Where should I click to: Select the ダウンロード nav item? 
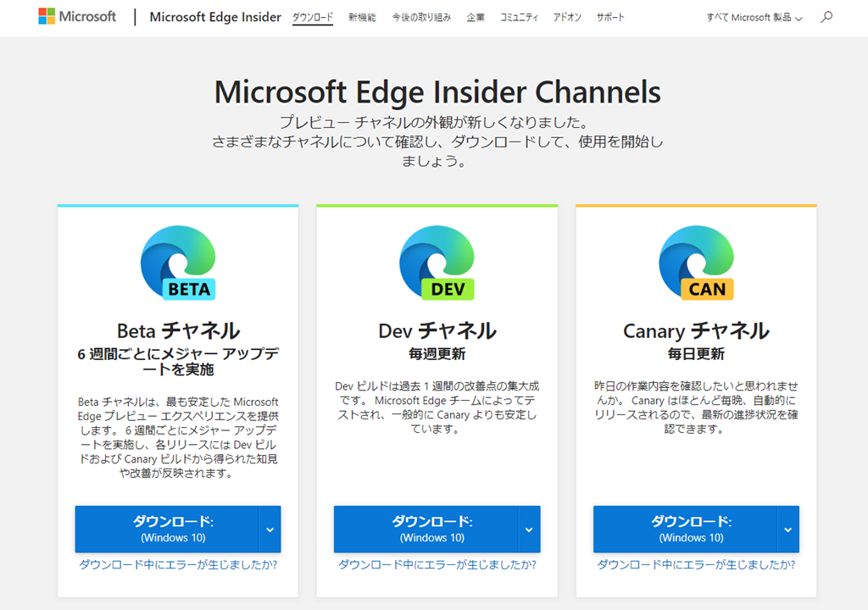(313, 17)
